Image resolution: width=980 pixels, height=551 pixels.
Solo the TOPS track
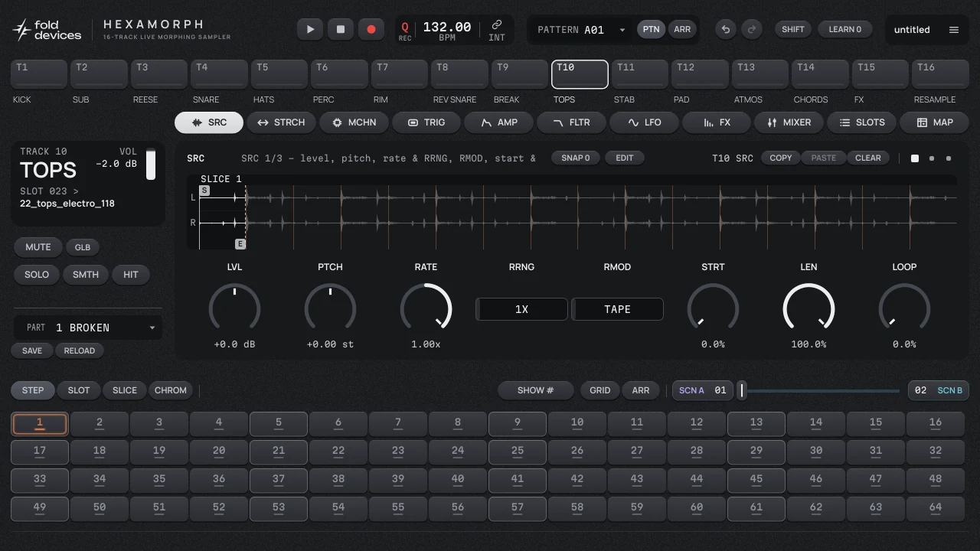coord(37,275)
